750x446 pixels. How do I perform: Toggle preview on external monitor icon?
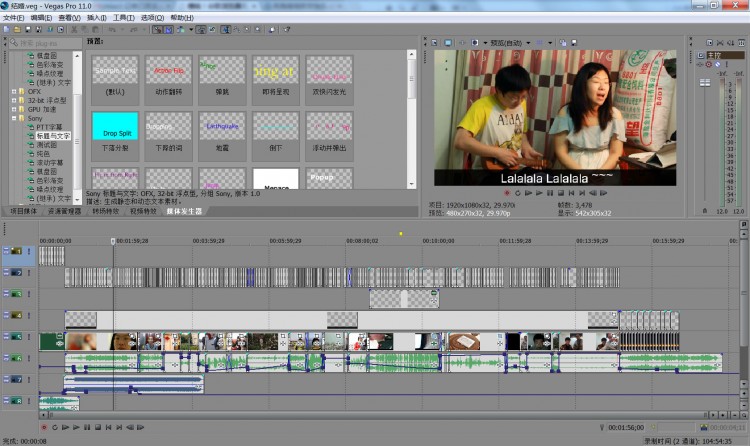448,43
